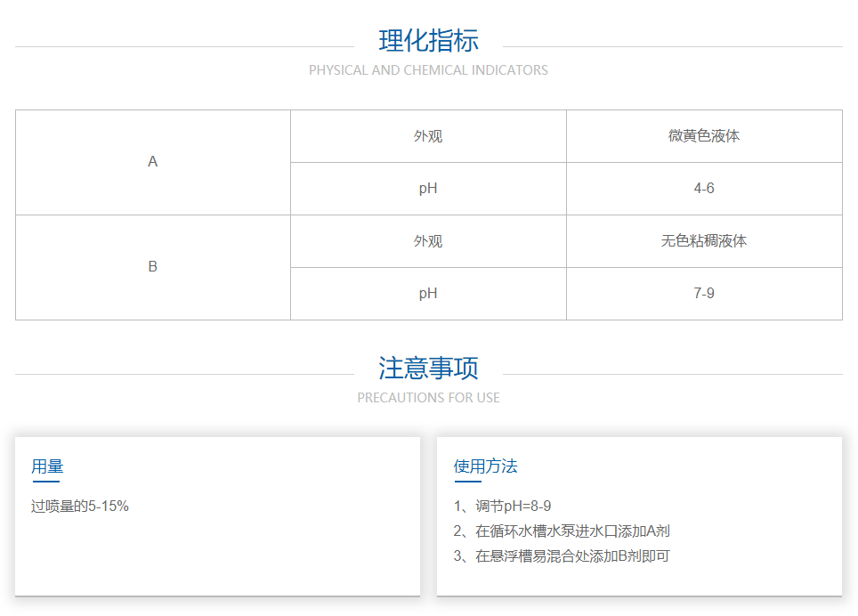
Task: Click step 2 about adding A剂
Action: [562, 531]
